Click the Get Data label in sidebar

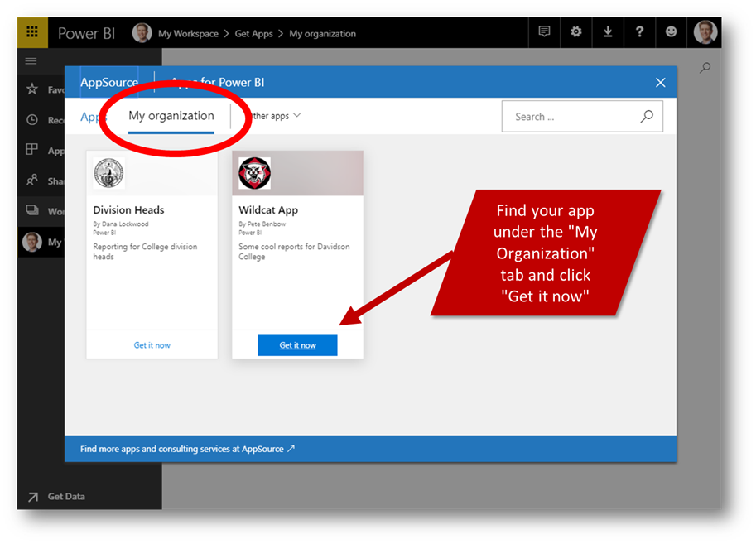[x=66, y=496]
